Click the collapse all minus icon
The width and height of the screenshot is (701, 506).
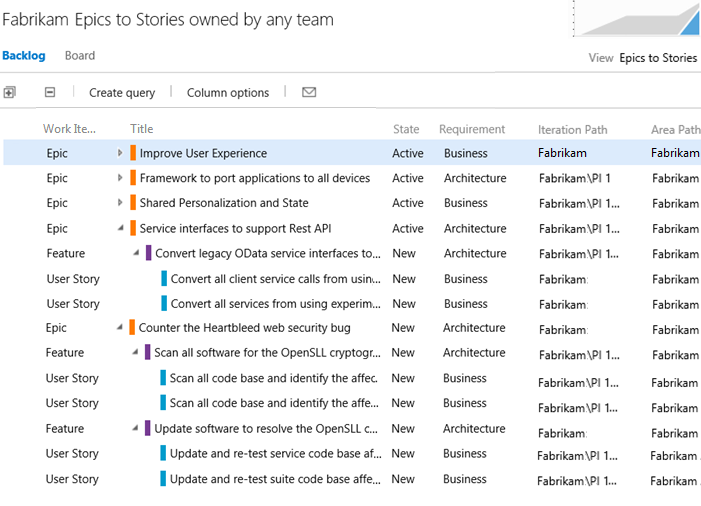coord(50,92)
